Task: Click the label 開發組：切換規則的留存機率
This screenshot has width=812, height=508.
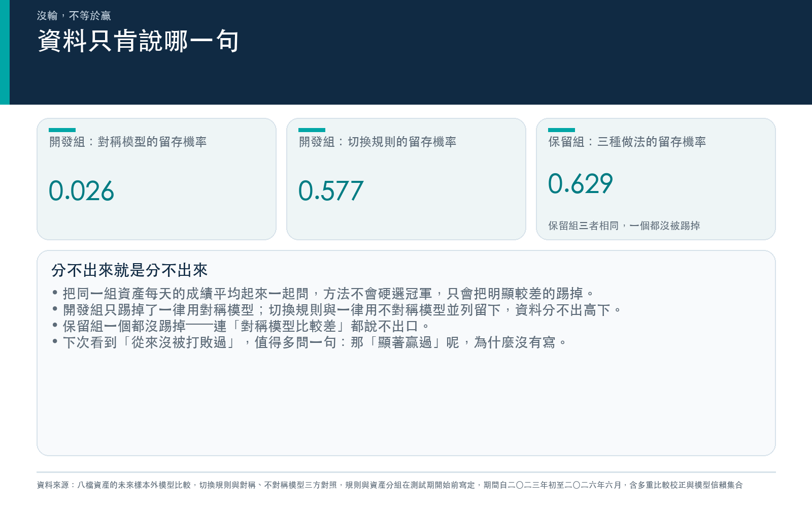Action: [x=378, y=142]
